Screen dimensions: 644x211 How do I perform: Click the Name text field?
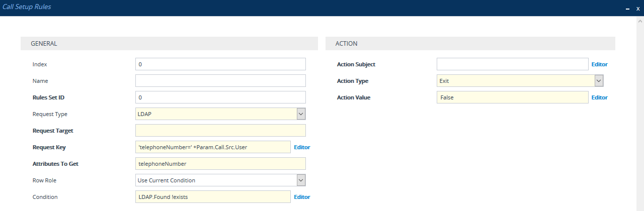coord(220,81)
